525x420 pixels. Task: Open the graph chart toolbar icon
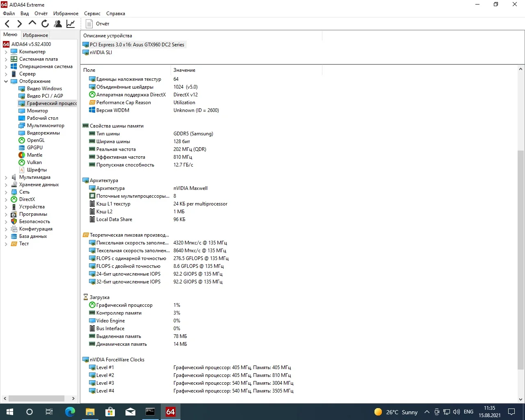pyautogui.click(x=71, y=24)
